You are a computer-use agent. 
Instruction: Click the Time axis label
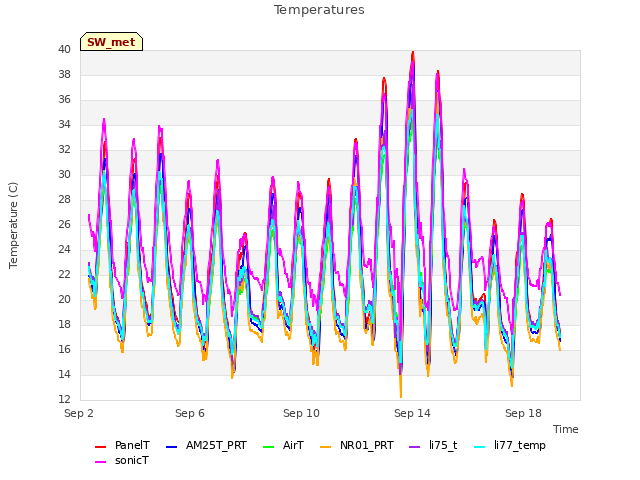click(566, 429)
